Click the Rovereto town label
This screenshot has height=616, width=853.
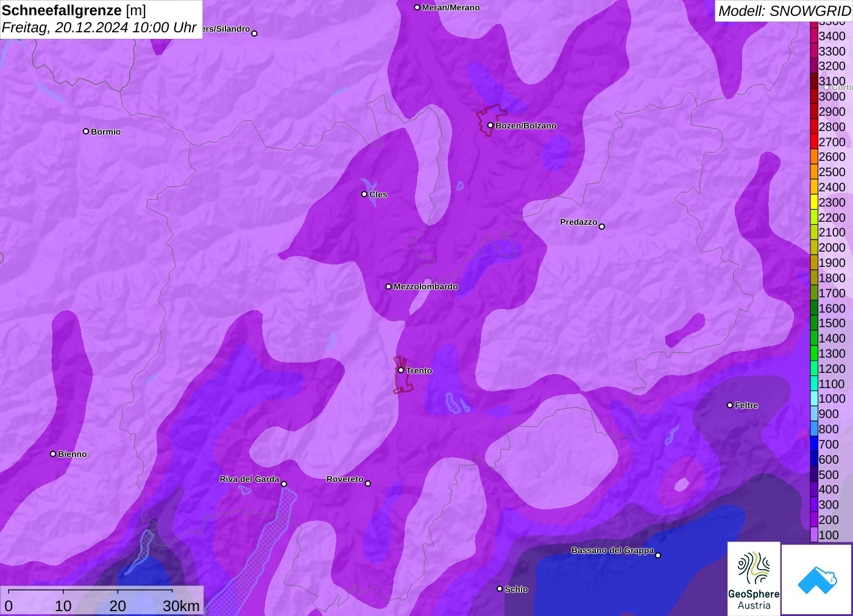(x=345, y=479)
